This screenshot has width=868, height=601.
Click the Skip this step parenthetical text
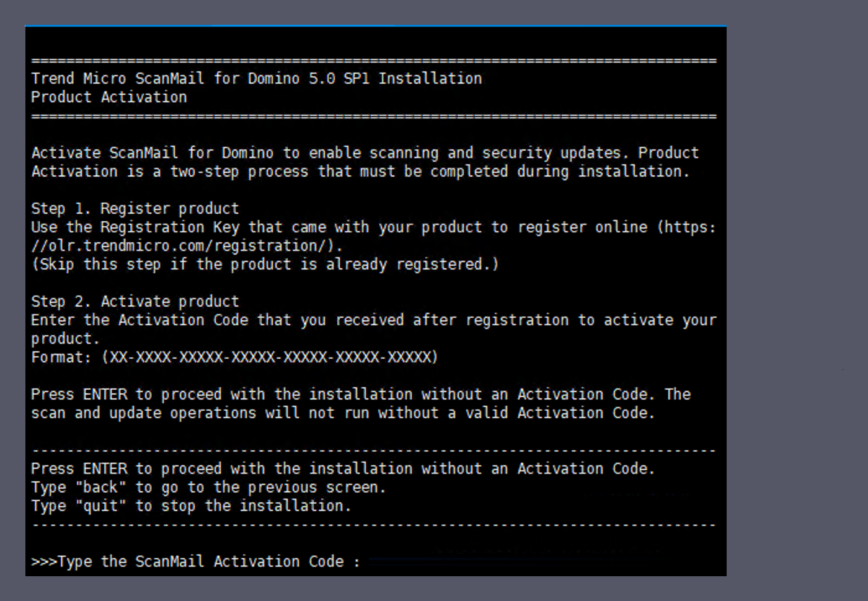267,264
